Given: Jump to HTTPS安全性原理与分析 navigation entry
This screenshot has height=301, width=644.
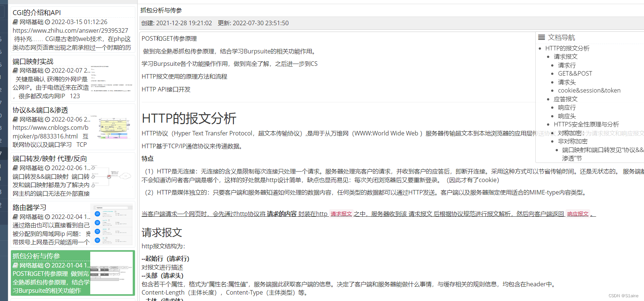Looking at the screenshot, I should [x=586, y=124].
